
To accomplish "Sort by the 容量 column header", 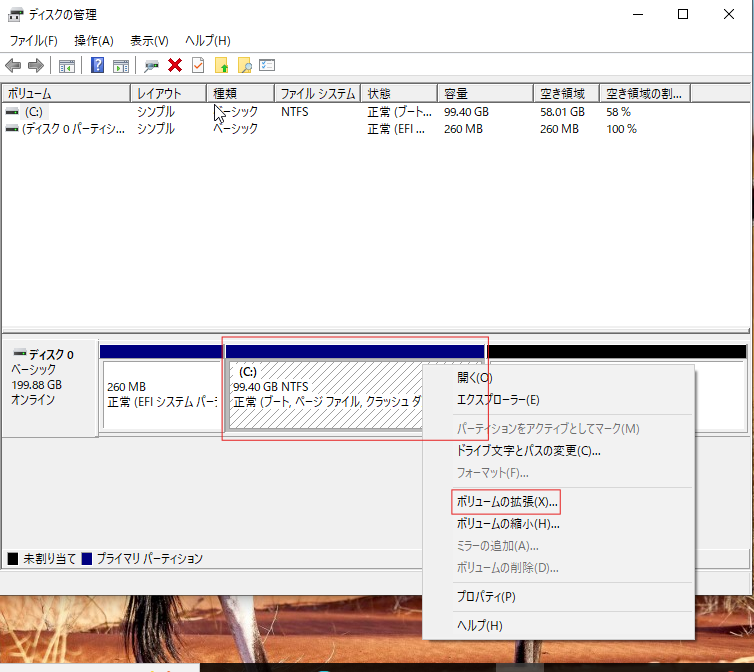I will [x=485, y=93].
